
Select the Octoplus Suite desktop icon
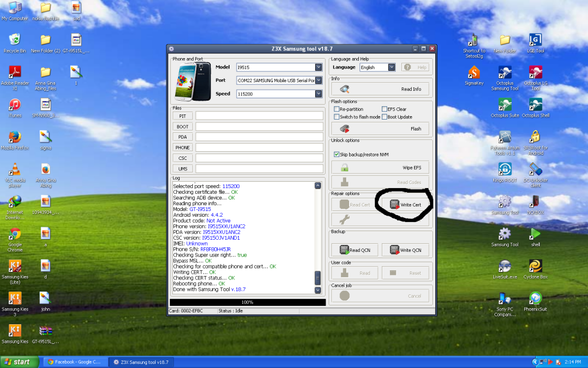pyautogui.click(x=505, y=108)
